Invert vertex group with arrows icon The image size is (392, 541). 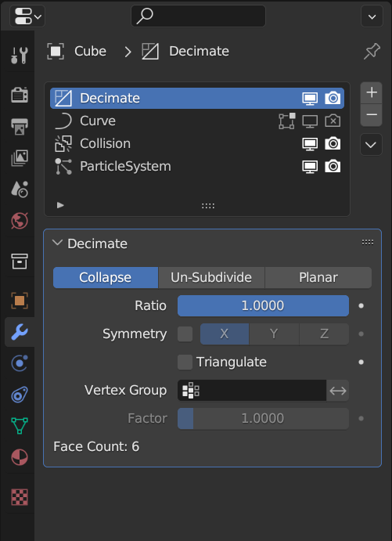[x=338, y=391]
